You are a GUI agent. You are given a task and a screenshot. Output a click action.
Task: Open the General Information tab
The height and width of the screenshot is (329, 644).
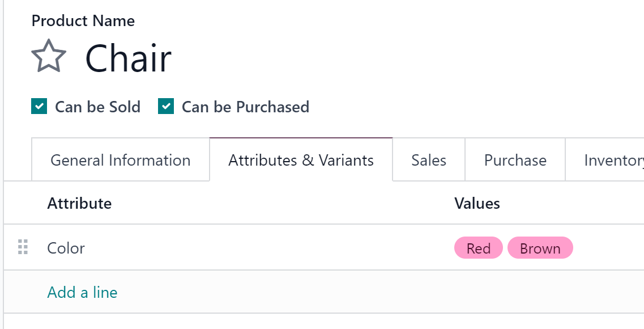[x=120, y=159]
